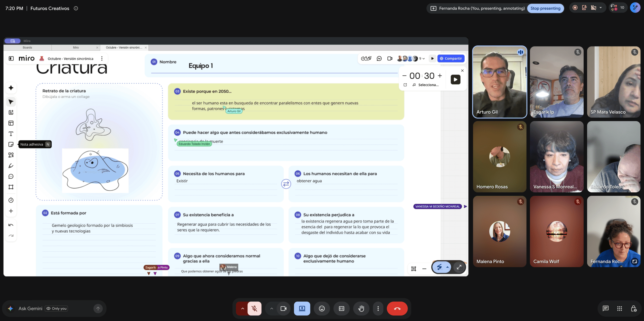
Task: Open the Miro templates tool
Action: click(x=11, y=123)
